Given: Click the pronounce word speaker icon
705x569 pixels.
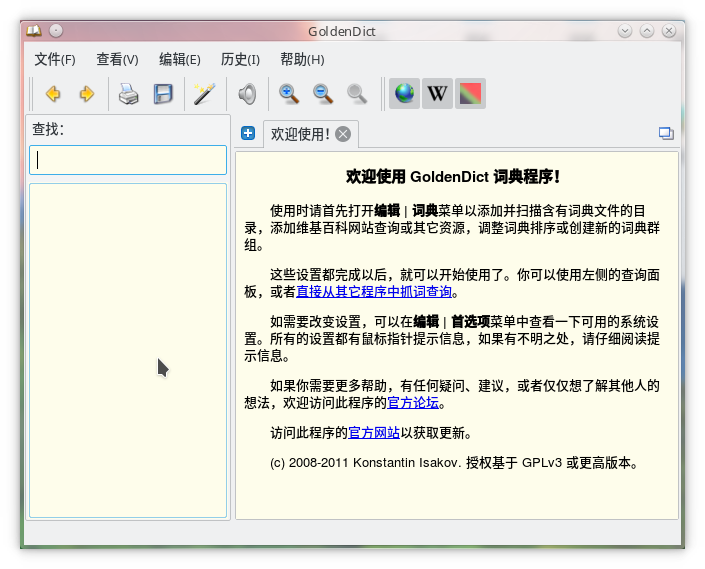Looking at the screenshot, I should [247, 94].
